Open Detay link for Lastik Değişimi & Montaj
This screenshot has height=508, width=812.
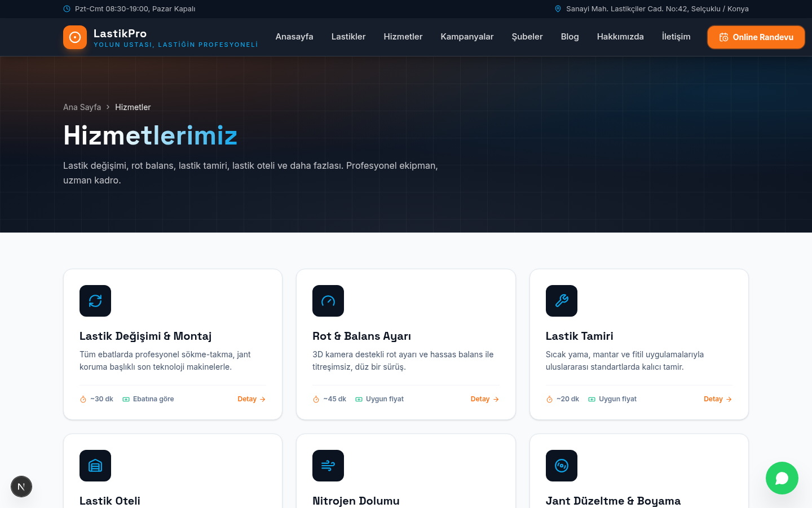pos(251,399)
